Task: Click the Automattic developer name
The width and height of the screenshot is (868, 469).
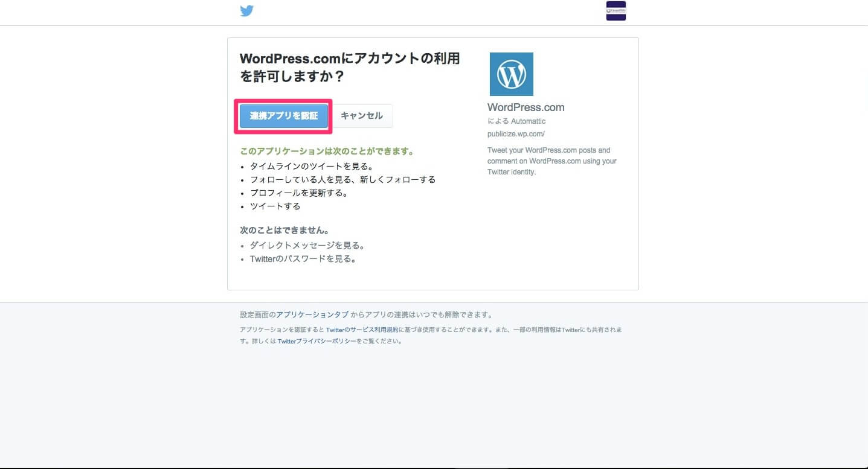Action: pos(528,121)
